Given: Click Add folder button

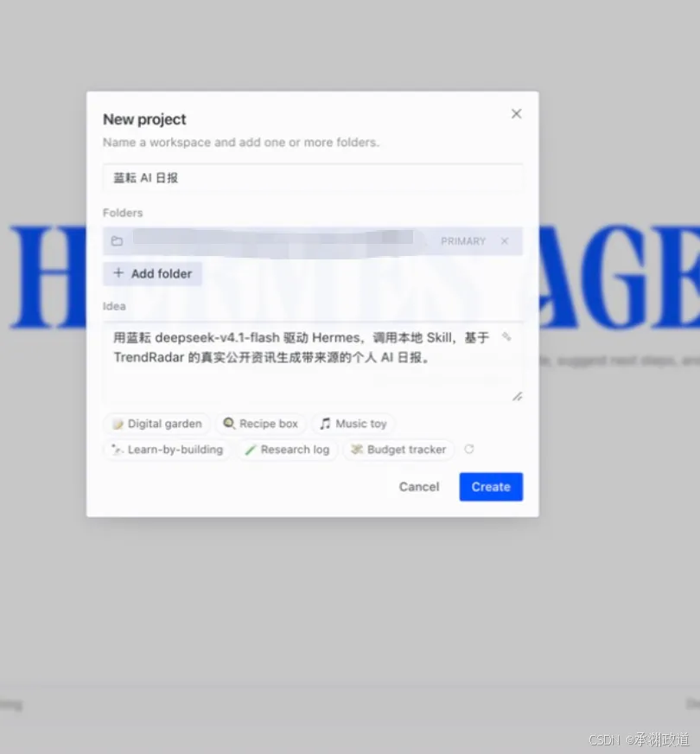Looking at the screenshot, I should coord(152,273).
